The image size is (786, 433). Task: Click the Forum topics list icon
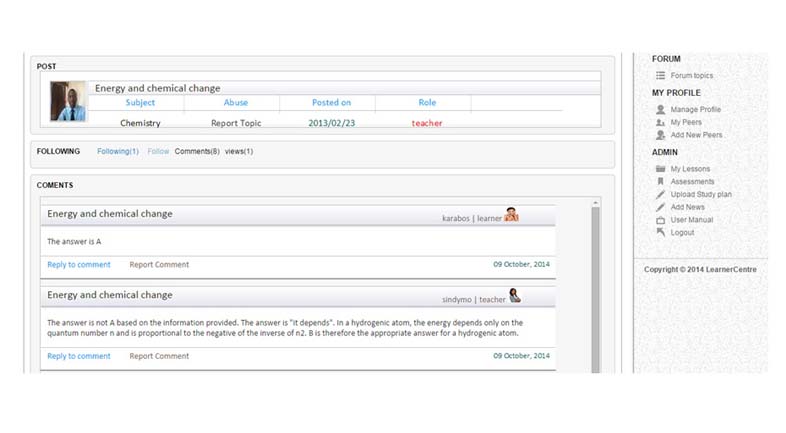click(x=660, y=76)
